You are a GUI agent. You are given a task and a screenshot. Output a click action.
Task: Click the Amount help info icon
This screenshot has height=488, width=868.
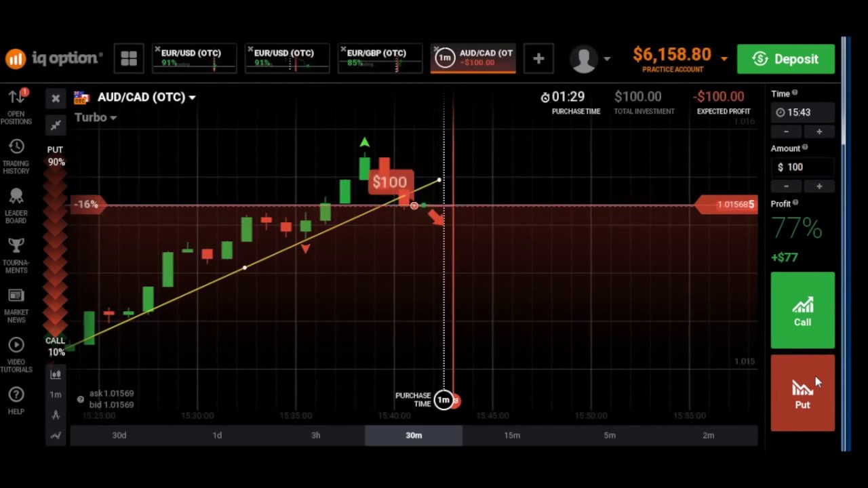(805, 147)
